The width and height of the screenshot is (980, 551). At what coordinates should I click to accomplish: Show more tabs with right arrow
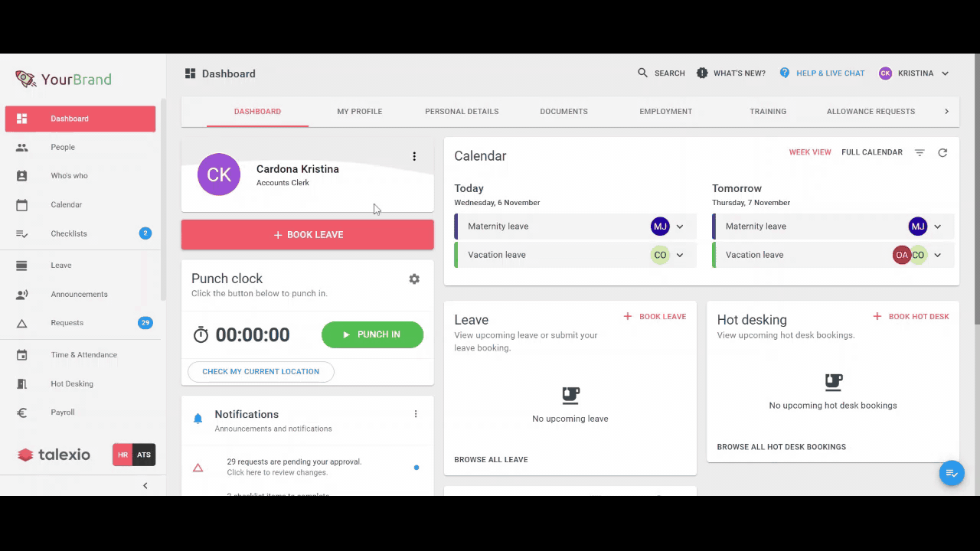[x=946, y=112]
